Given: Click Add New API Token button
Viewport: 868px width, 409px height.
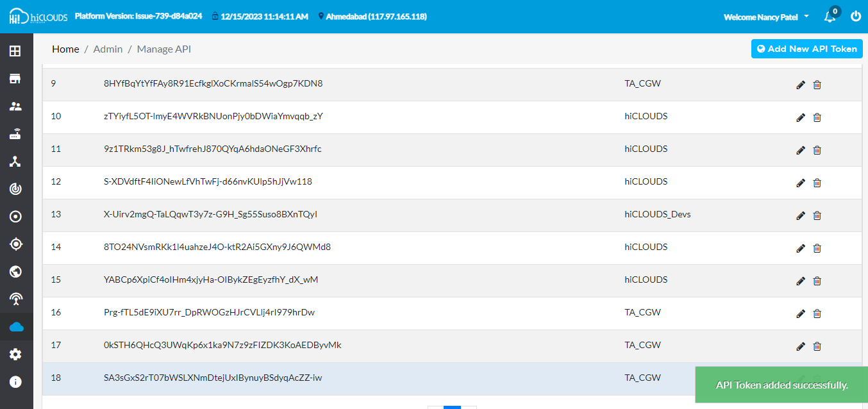Looking at the screenshot, I should [807, 49].
